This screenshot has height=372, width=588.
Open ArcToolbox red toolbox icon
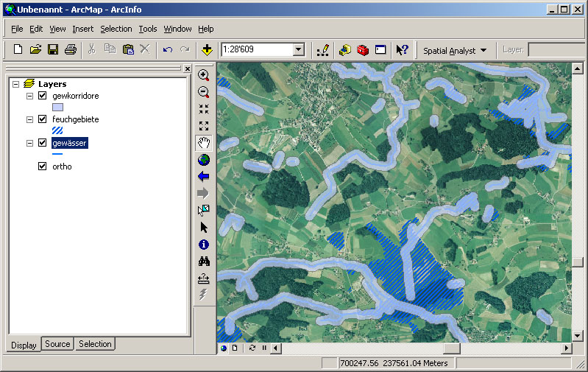click(363, 50)
